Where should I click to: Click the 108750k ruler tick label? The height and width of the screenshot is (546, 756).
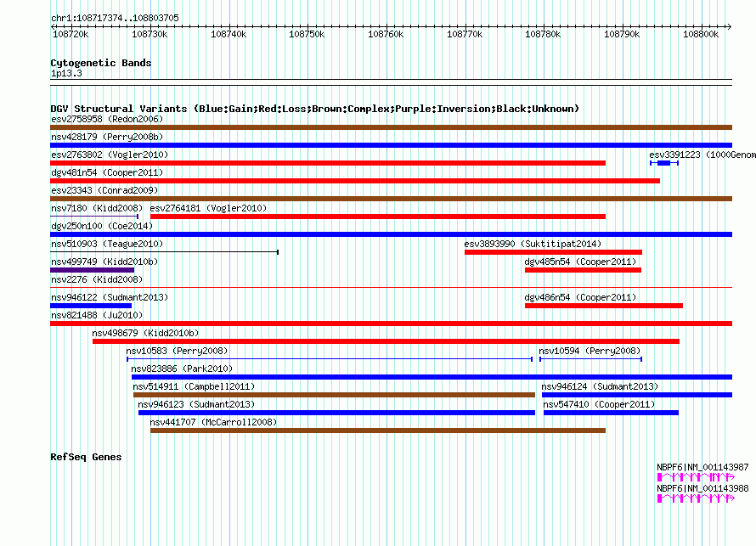click(x=307, y=34)
